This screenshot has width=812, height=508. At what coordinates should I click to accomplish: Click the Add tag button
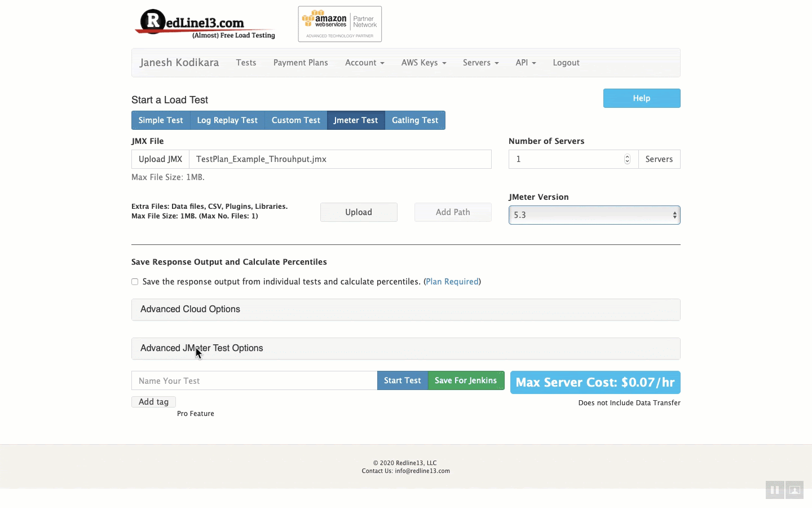pos(153,402)
